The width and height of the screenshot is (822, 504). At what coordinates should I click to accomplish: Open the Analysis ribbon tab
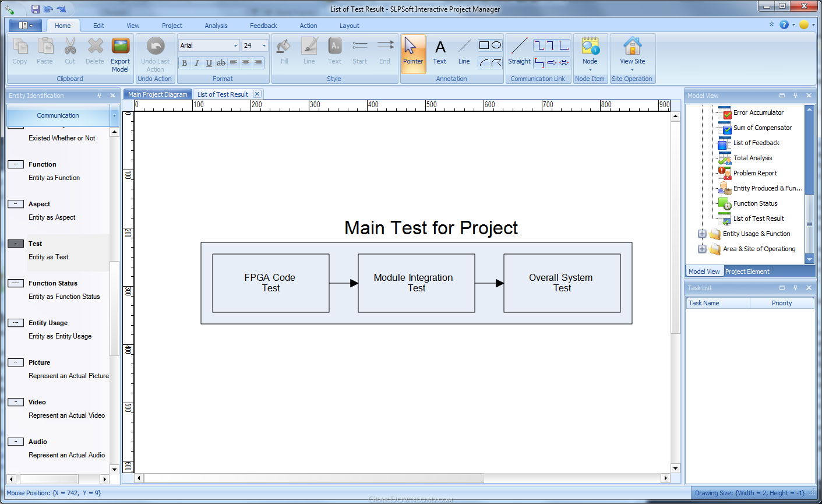tap(216, 26)
